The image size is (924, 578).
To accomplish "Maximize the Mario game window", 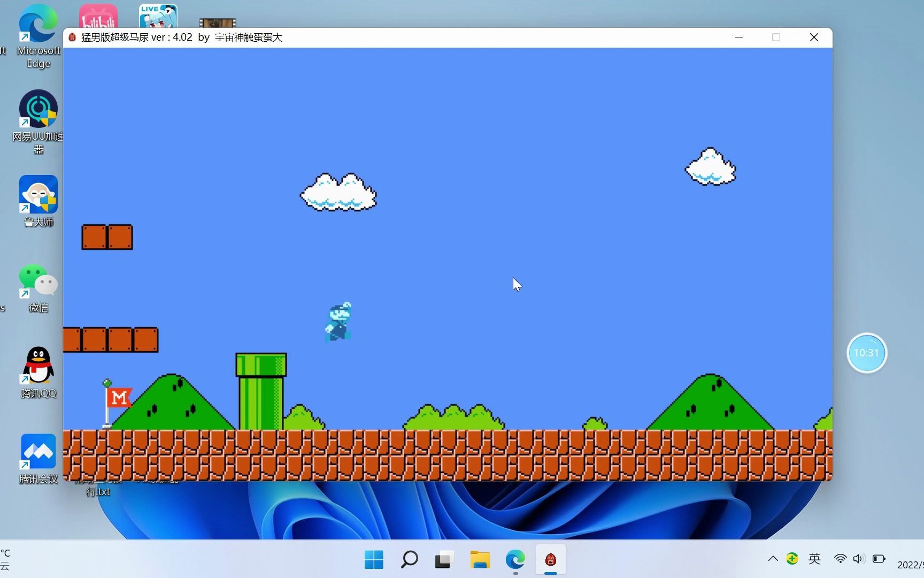I will click(x=776, y=37).
